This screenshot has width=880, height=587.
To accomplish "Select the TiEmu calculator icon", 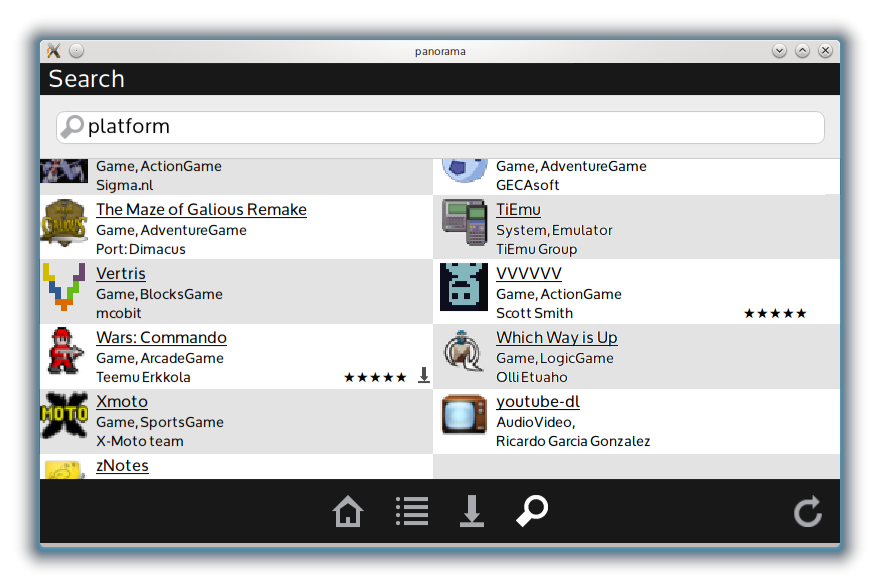I will (x=464, y=223).
